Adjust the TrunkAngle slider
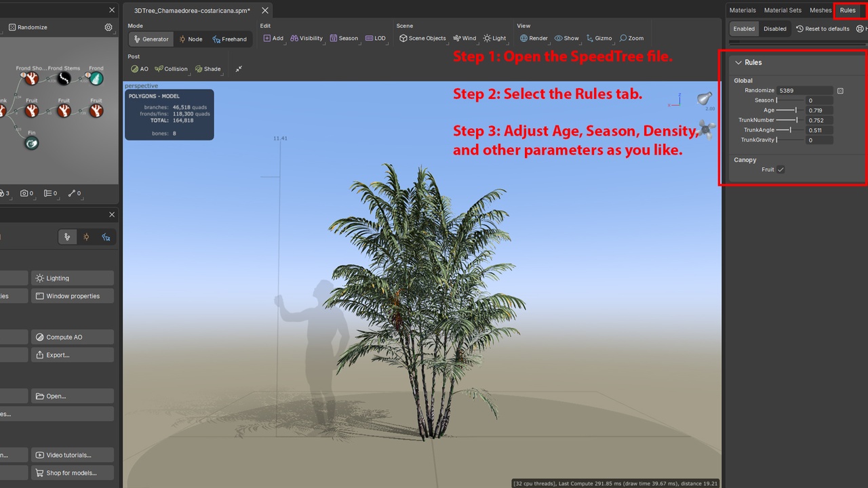The height and width of the screenshot is (488, 868). click(790, 130)
